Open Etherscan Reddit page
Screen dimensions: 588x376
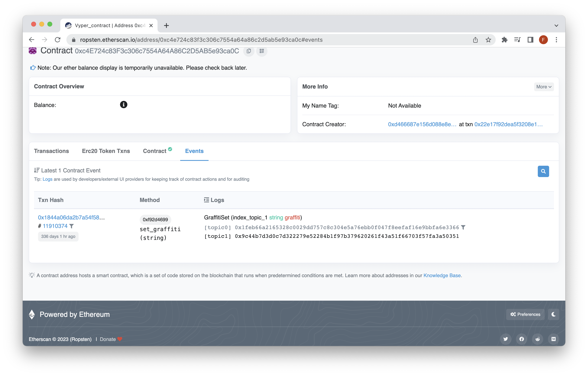click(537, 339)
